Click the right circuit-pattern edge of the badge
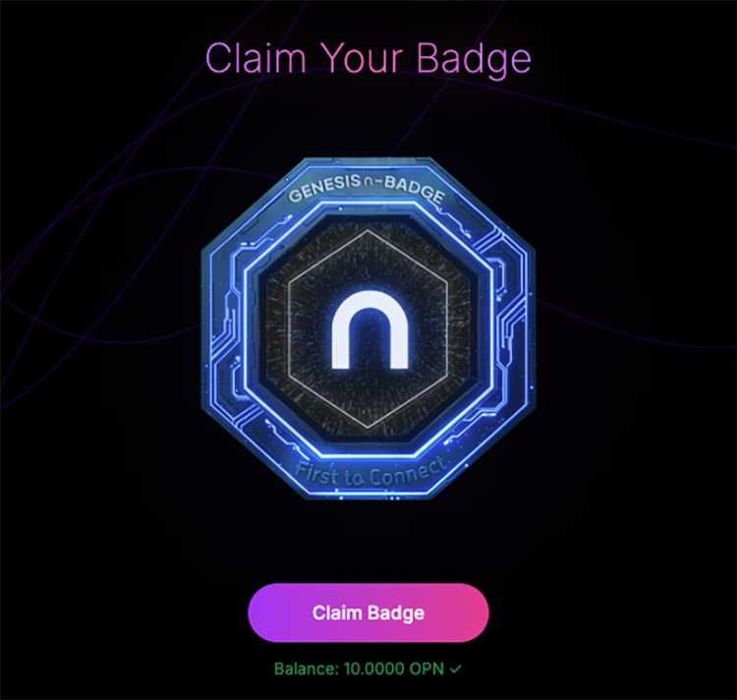The width and height of the screenshot is (737, 700). [x=514, y=329]
